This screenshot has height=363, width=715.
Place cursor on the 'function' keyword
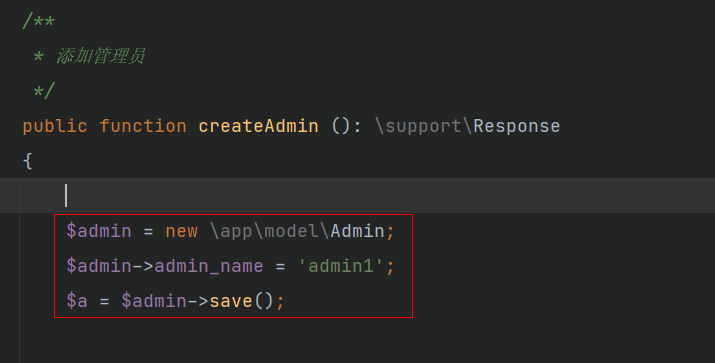(x=143, y=126)
